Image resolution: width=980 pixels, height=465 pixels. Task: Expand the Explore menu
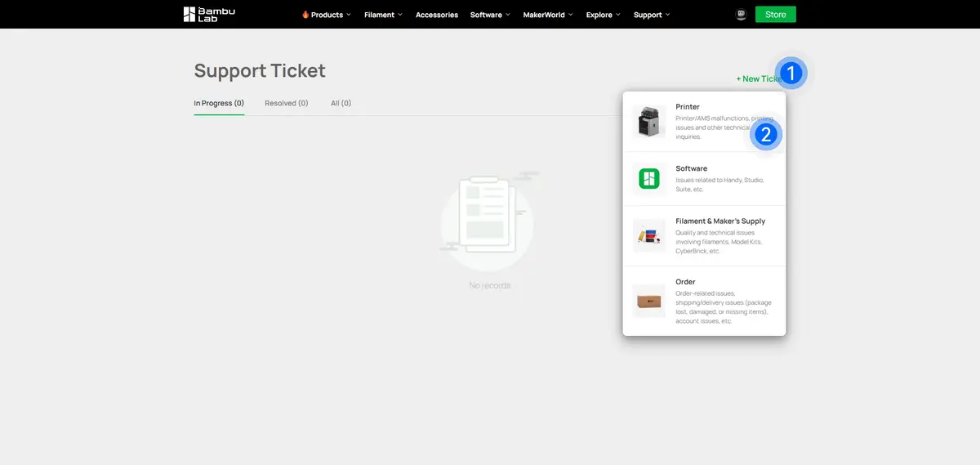[x=604, y=15]
